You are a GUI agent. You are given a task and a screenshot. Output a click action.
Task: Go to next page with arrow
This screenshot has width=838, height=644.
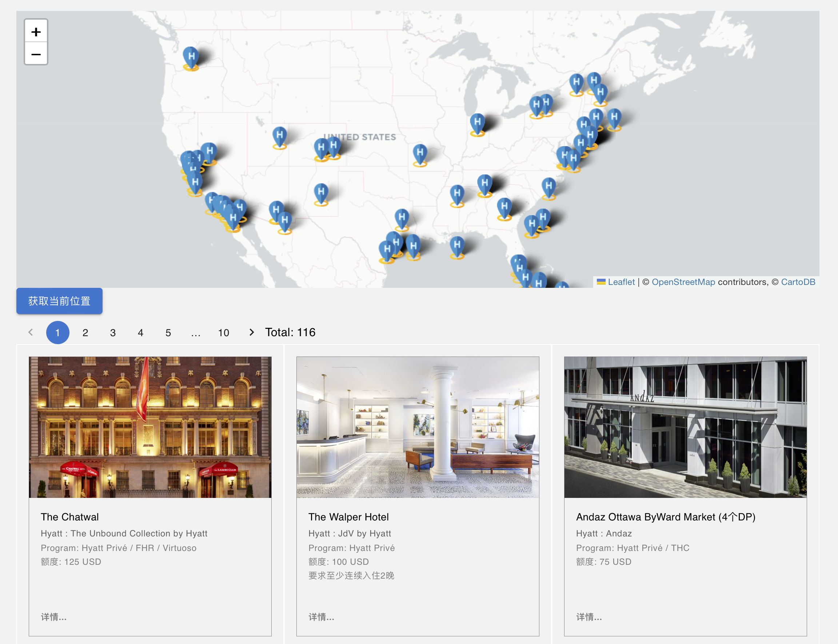[252, 332]
